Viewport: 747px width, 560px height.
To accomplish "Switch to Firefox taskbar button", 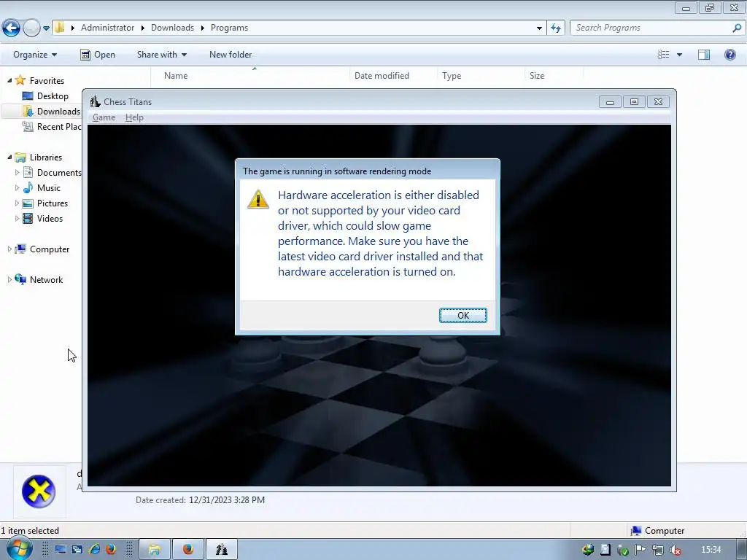I will [x=187, y=550].
